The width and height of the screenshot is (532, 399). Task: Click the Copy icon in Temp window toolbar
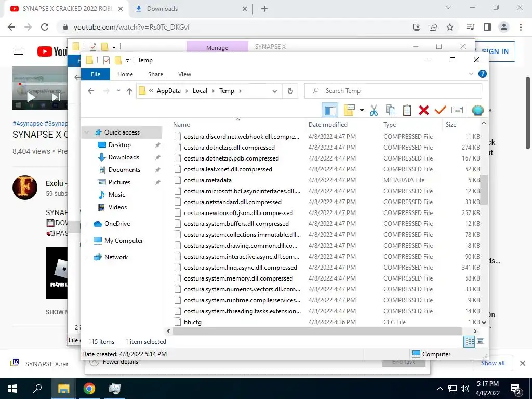click(391, 110)
